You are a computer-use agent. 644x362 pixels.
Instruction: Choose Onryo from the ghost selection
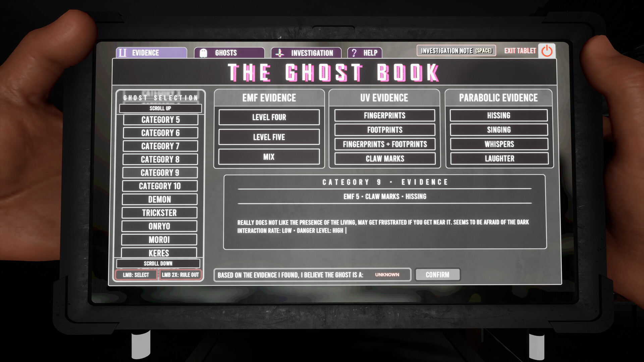[159, 226]
